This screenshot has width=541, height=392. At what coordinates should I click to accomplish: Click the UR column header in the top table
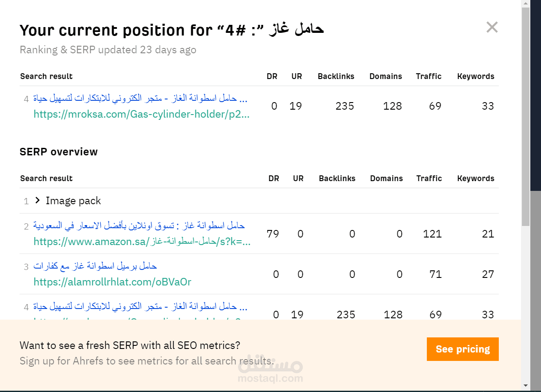pos(297,76)
